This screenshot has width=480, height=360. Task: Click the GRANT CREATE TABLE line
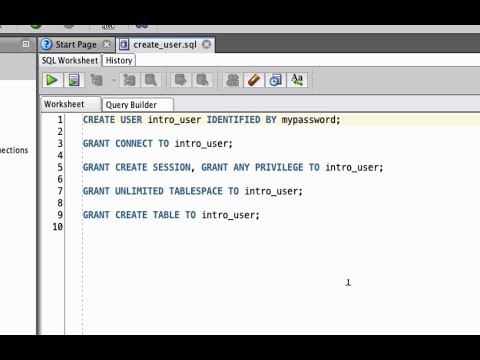(171, 215)
